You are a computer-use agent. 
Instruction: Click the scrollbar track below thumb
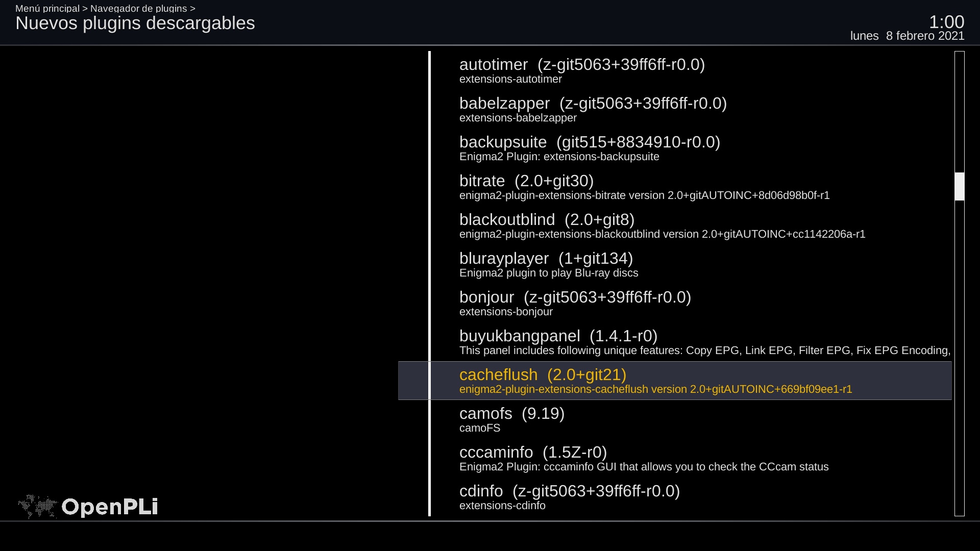pos(960,357)
